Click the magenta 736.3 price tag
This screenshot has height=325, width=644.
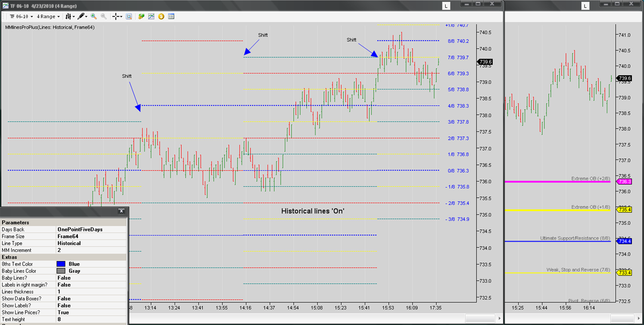pyautogui.click(x=624, y=182)
